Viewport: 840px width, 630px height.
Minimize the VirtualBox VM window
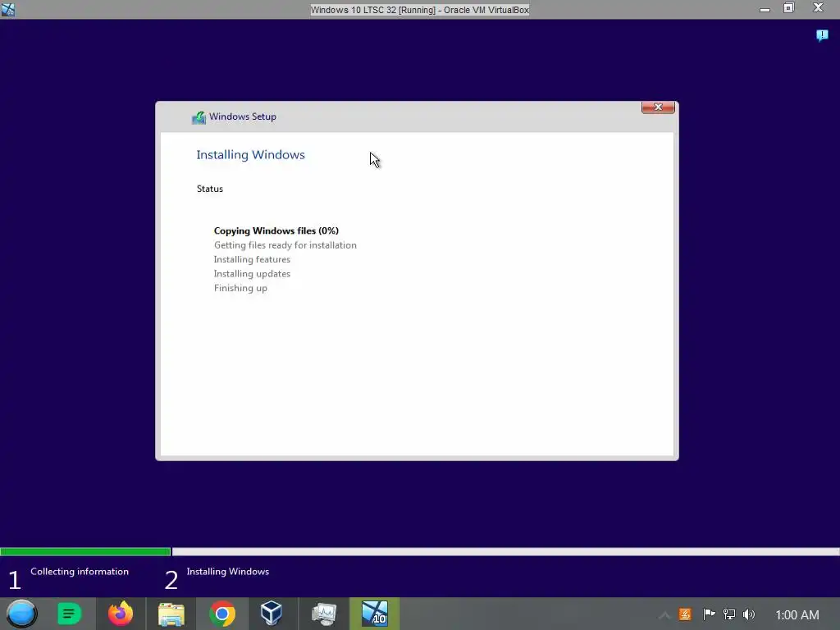[765, 9]
